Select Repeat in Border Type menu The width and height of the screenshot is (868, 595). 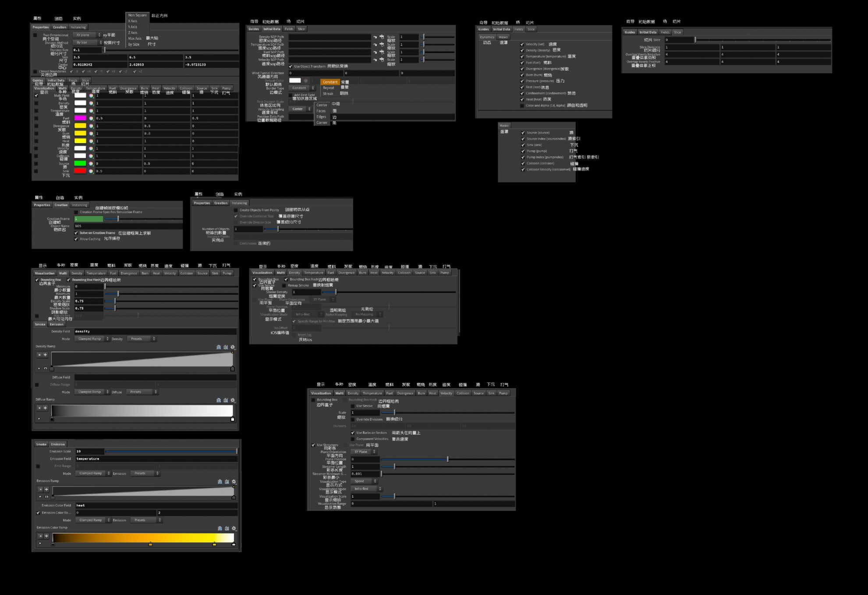click(329, 88)
